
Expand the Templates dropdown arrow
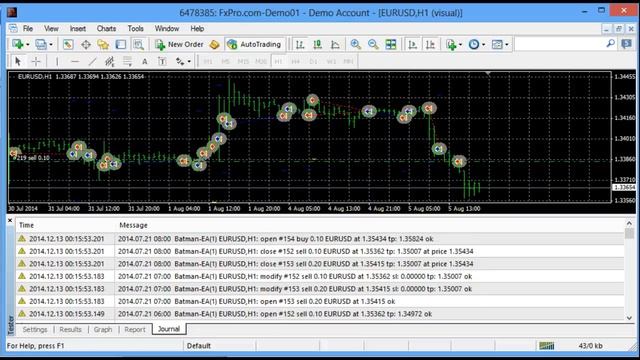coord(507,44)
